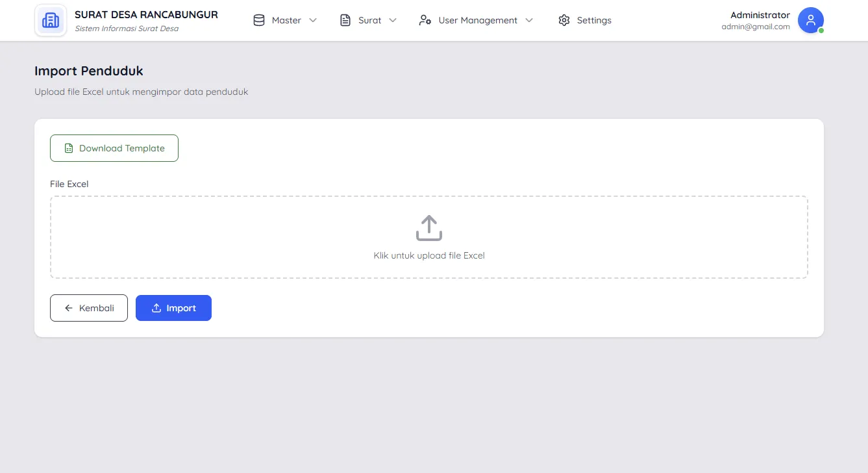Click the Master database icon
The width and height of the screenshot is (868, 473).
pyautogui.click(x=259, y=20)
